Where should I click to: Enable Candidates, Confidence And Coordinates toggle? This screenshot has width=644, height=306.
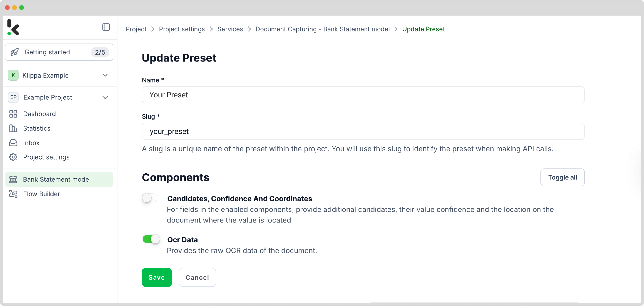tap(150, 198)
